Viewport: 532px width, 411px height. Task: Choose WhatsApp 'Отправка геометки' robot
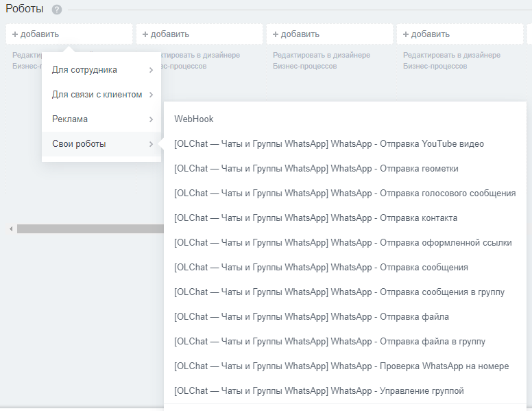(x=345, y=169)
